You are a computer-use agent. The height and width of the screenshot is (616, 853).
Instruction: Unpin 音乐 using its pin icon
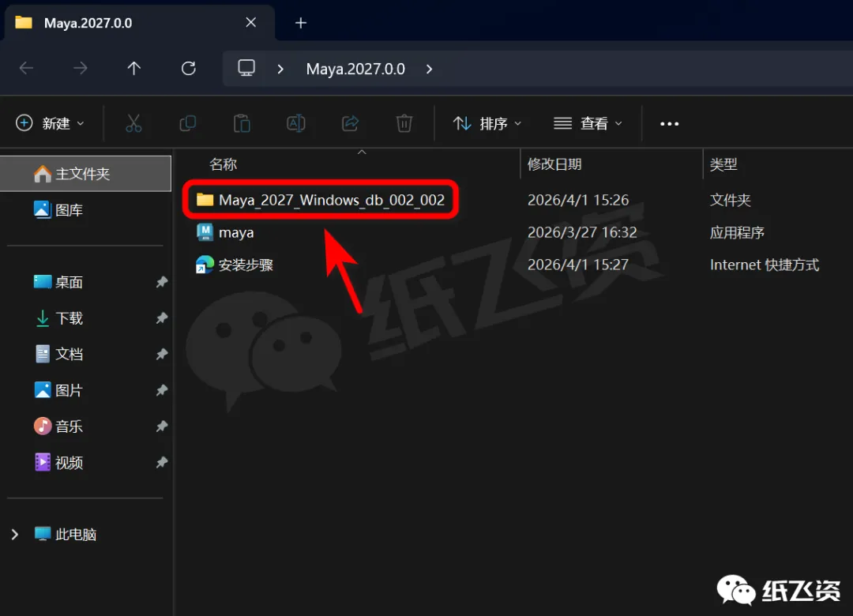(162, 426)
